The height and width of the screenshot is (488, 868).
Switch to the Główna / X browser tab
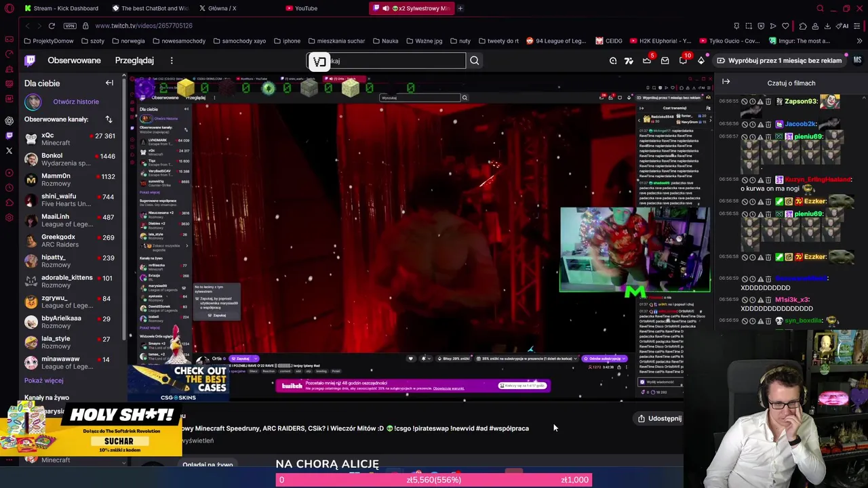click(x=217, y=8)
